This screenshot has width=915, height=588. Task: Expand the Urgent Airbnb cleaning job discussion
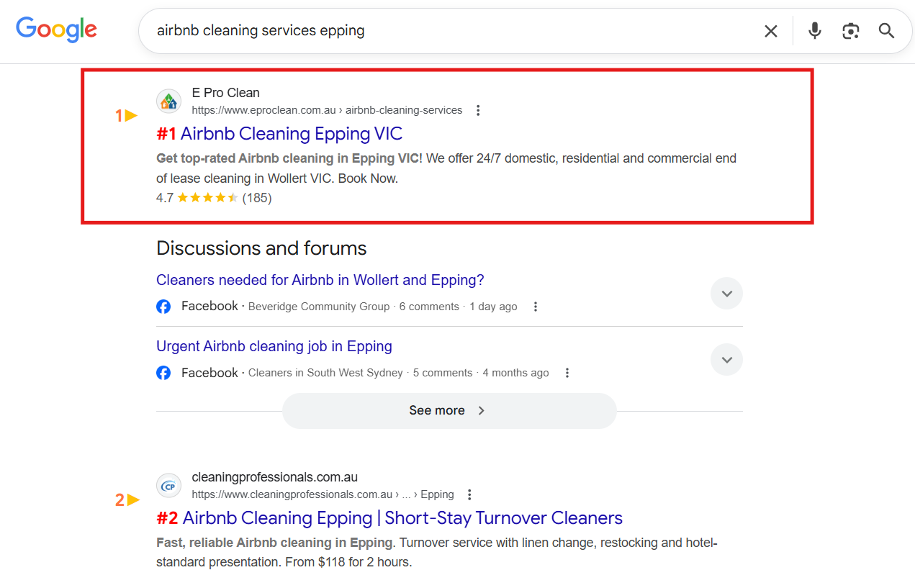pyautogui.click(x=726, y=360)
